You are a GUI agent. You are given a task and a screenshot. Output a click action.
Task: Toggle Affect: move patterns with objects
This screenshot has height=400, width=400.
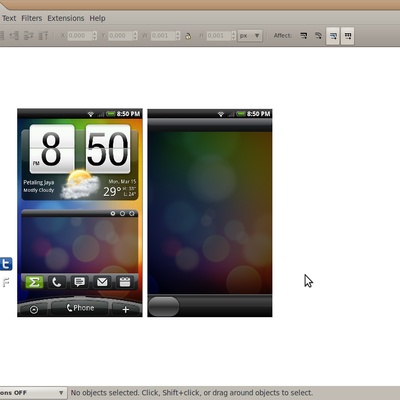point(348,36)
